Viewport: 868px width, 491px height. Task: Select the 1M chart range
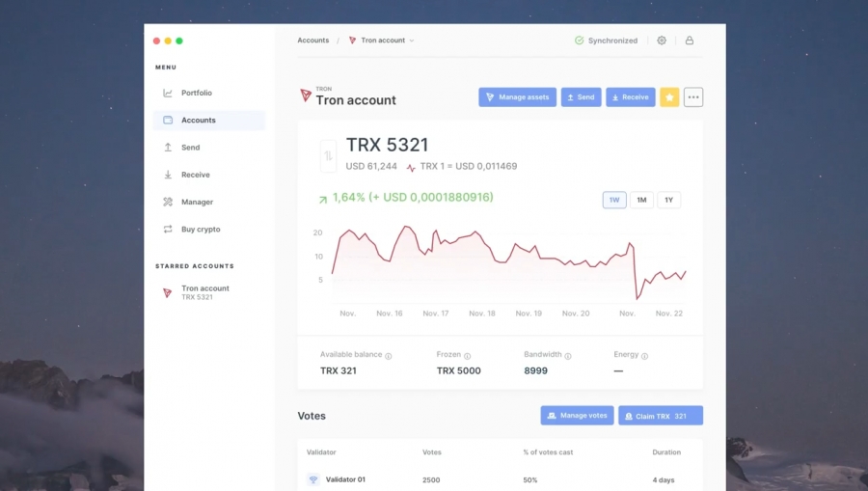(641, 200)
